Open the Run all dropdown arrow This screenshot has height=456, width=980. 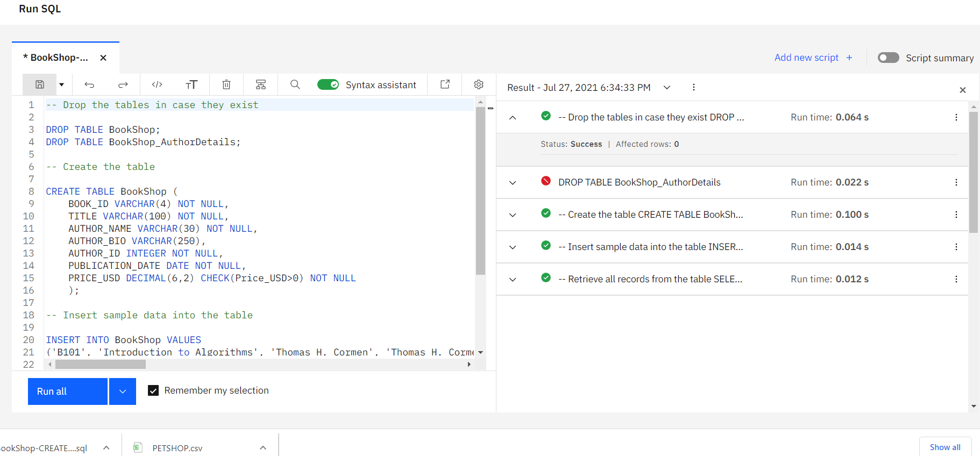(123, 391)
